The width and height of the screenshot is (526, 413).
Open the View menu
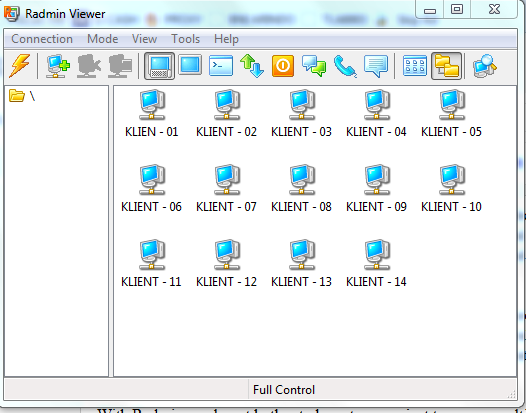[144, 39]
